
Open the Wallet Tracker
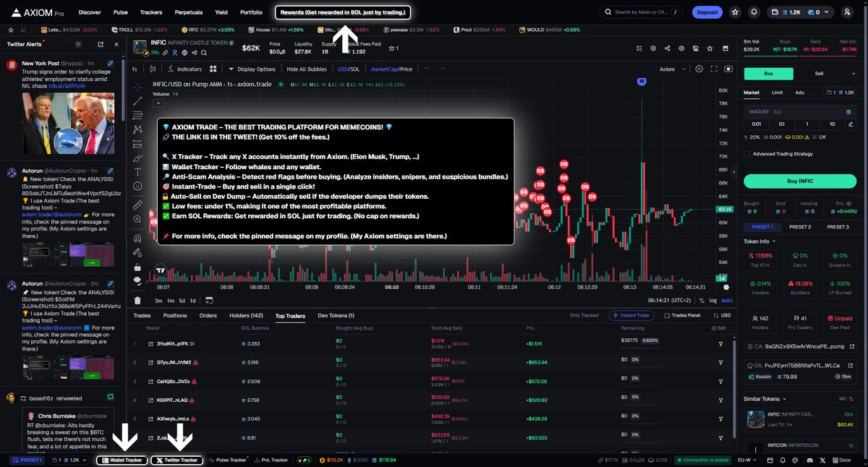pyautogui.click(x=122, y=460)
